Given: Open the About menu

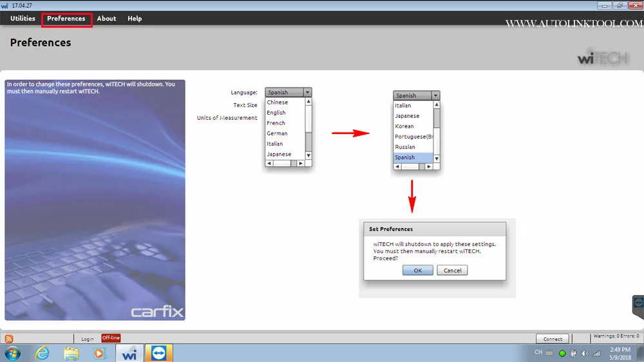Looking at the screenshot, I should (x=106, y=19).
